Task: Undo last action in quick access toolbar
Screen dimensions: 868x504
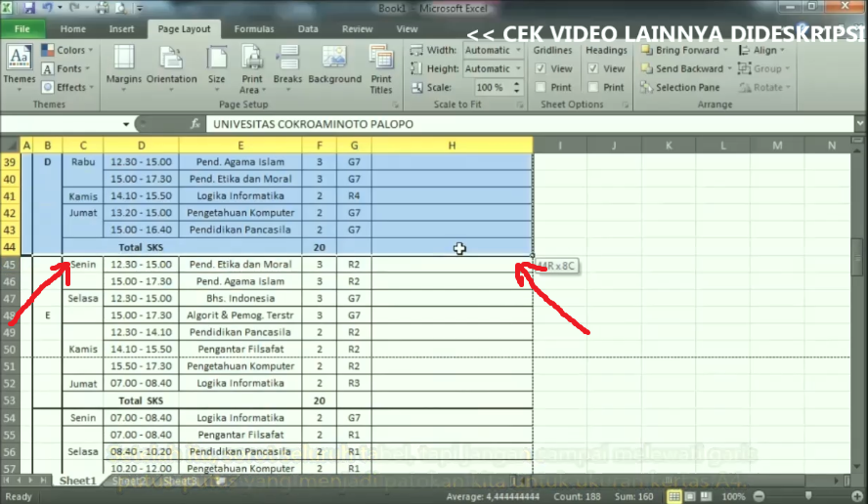Action: coord(47,8)
